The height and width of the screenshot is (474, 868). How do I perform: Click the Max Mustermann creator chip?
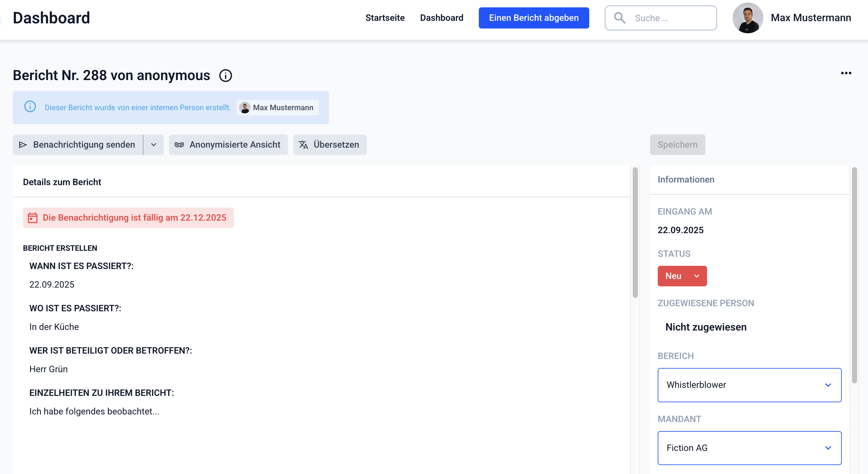point(277,108)
